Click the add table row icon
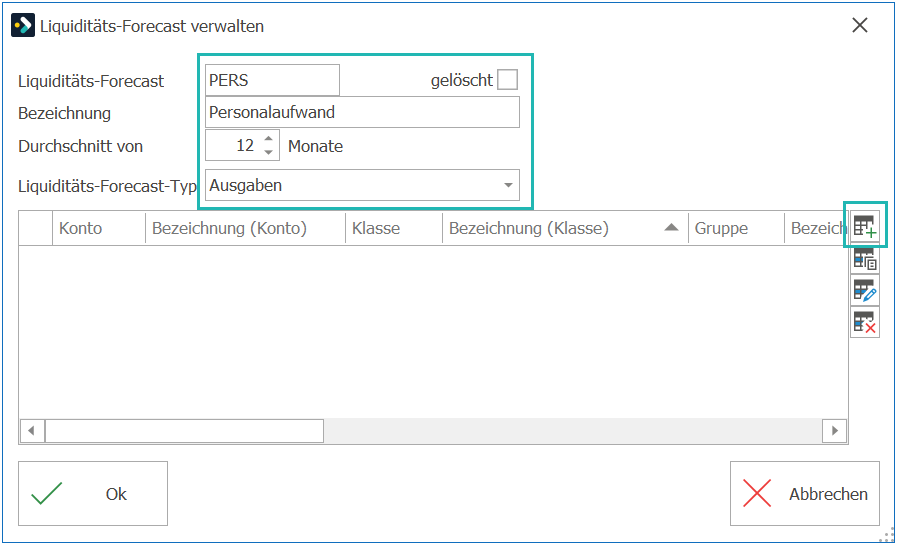 pos(865,227)
